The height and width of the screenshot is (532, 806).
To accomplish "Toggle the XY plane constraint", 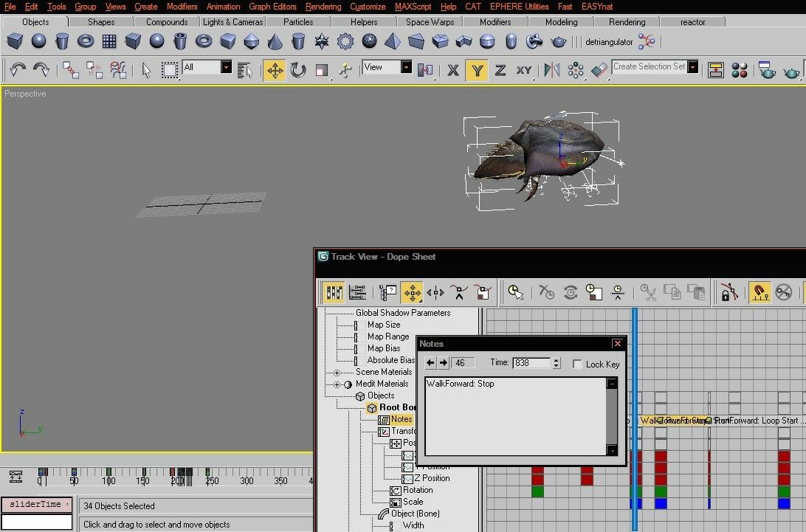I will [x=524, y=70].
